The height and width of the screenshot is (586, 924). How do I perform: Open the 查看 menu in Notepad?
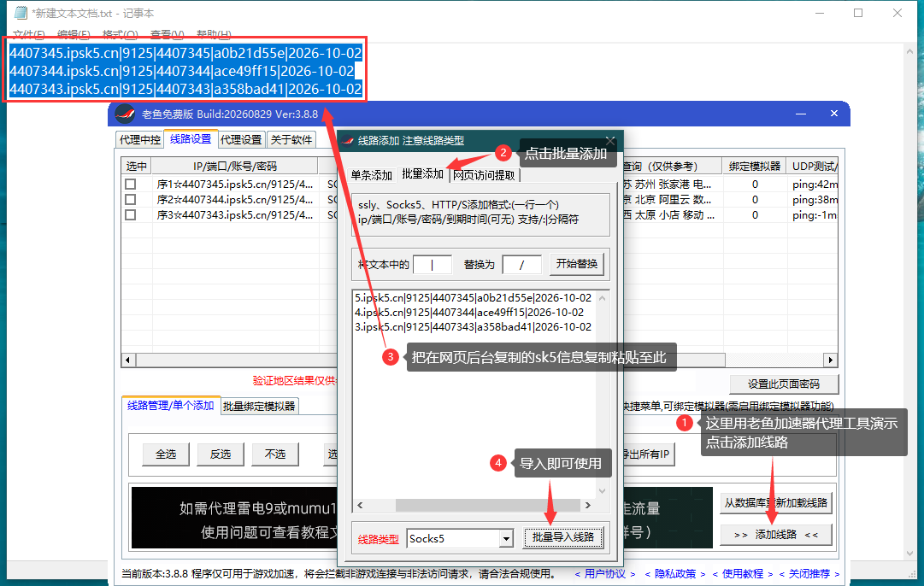(167, 34)
